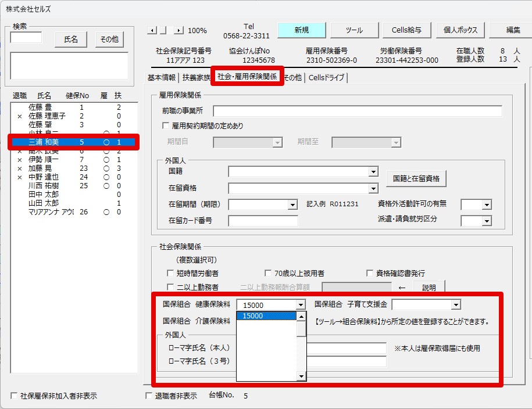Image resolution: width=532 pixels, height=409 pixels.
Task: Select 15000 in the open dropdown list
Action: [266, 315]
